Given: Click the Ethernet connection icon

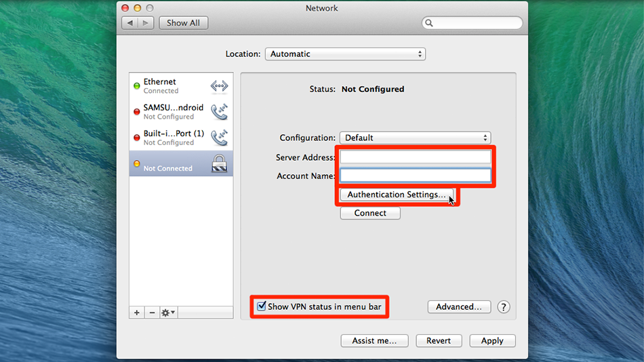Looking at the screenshot, I should pos(219,86).
